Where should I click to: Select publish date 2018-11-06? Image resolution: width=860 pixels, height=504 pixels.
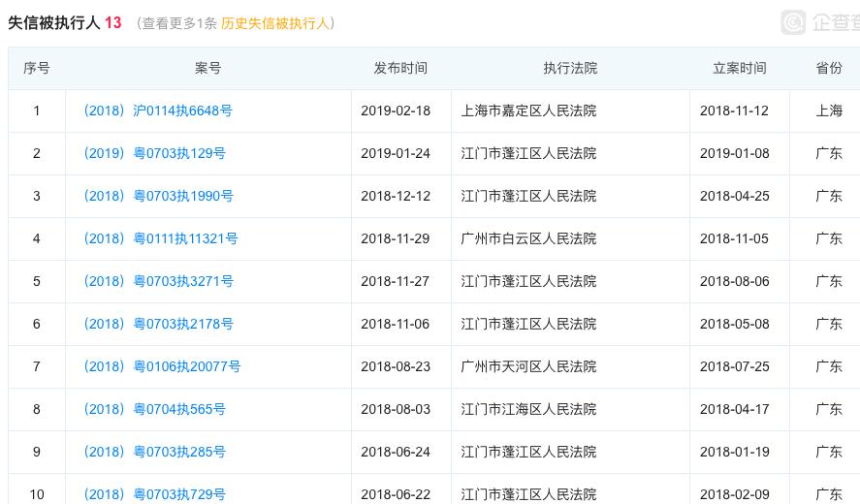tap(396, 324)
